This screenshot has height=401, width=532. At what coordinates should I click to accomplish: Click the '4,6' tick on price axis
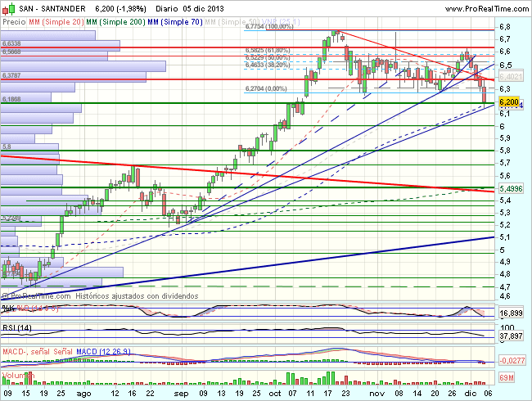pyautogui.click(x=504, y=295)
